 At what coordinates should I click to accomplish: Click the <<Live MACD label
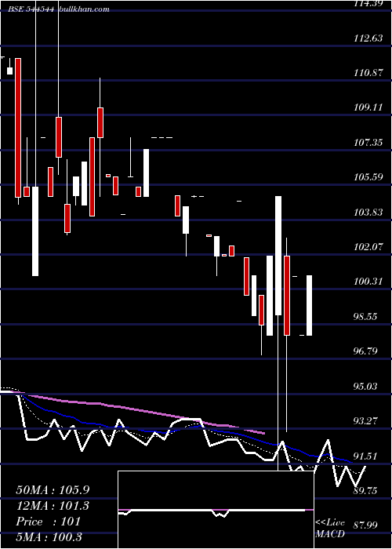point(330,528)
